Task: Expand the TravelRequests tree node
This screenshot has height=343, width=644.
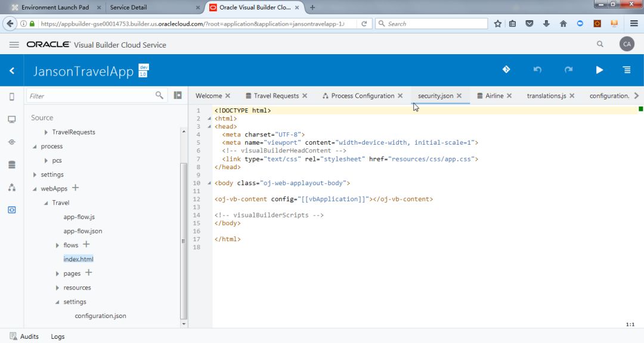Action: tap(47, 132)
